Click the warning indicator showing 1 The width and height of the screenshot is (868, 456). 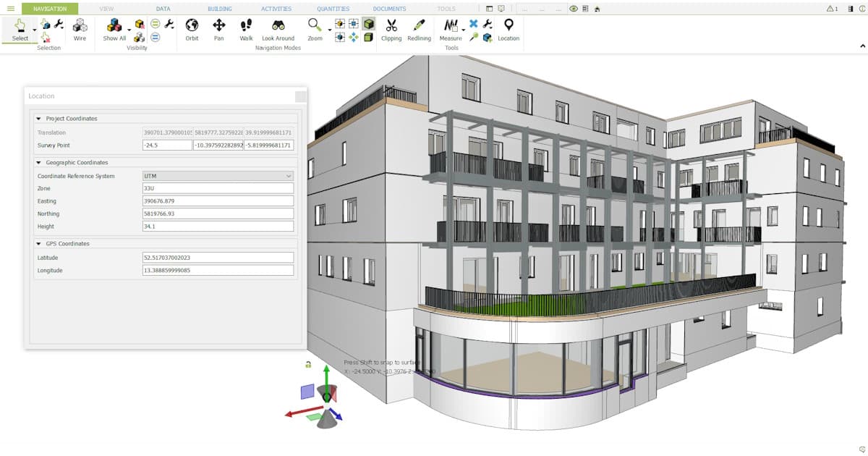[x=832, y=9]
